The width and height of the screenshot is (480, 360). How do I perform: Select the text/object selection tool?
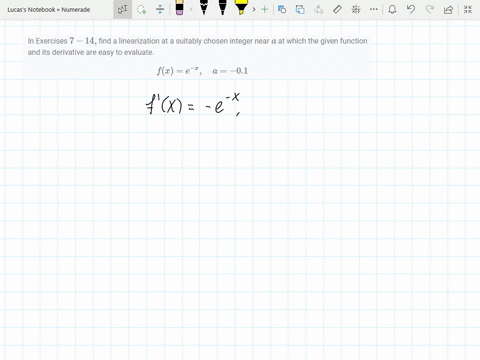click(x=123, y=9)
